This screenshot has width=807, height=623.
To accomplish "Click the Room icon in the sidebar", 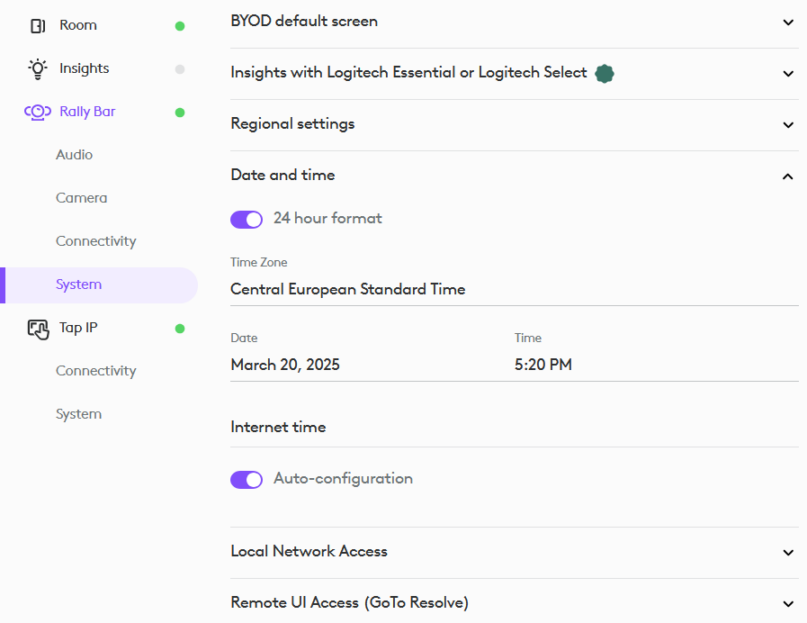I will (40, 25).
